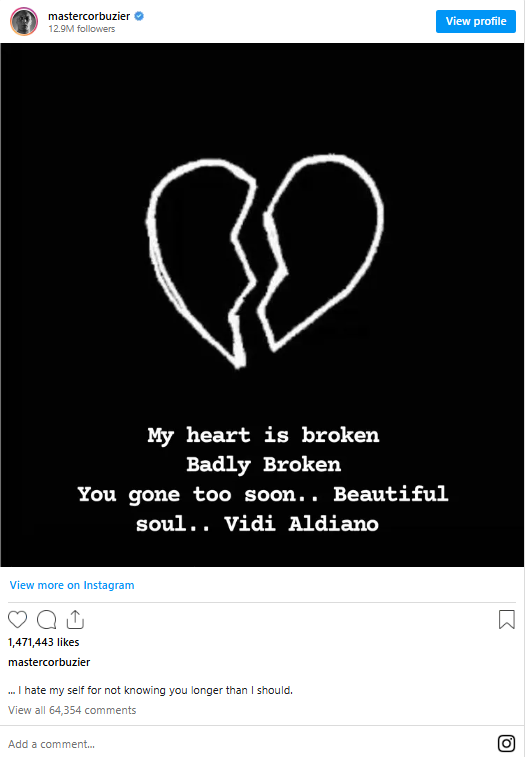Click the 'Badly Broken' line in the post image

tap(263, 465)
